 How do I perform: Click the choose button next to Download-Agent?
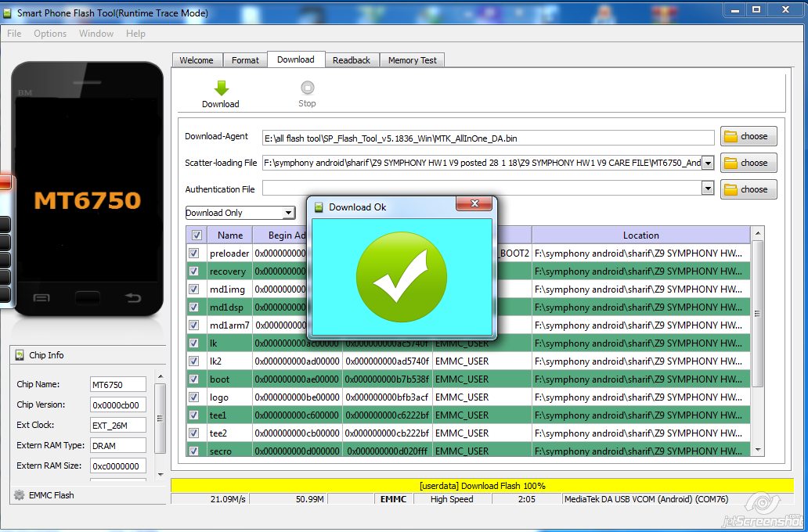(x=748, y=136)
